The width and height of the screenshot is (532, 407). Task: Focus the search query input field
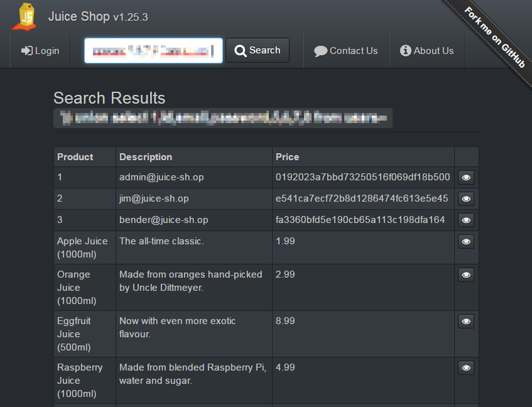click(x=153, y=51)
